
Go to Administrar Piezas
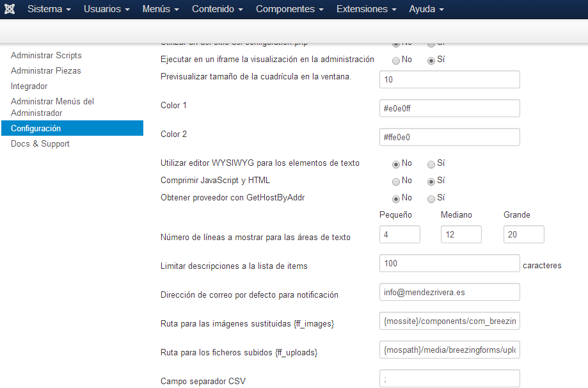46,70
